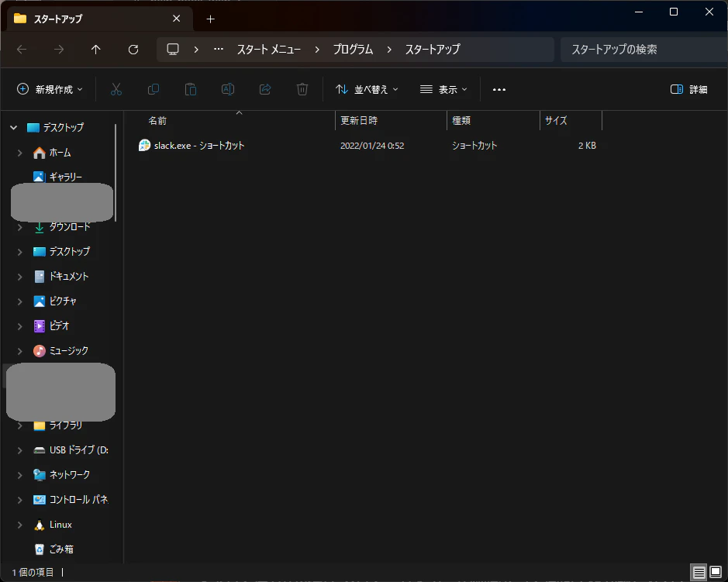Expand the USB ドライブ tree node chevron
The height and width of the screenshot is (582, 728).
[x=19, y=450]
